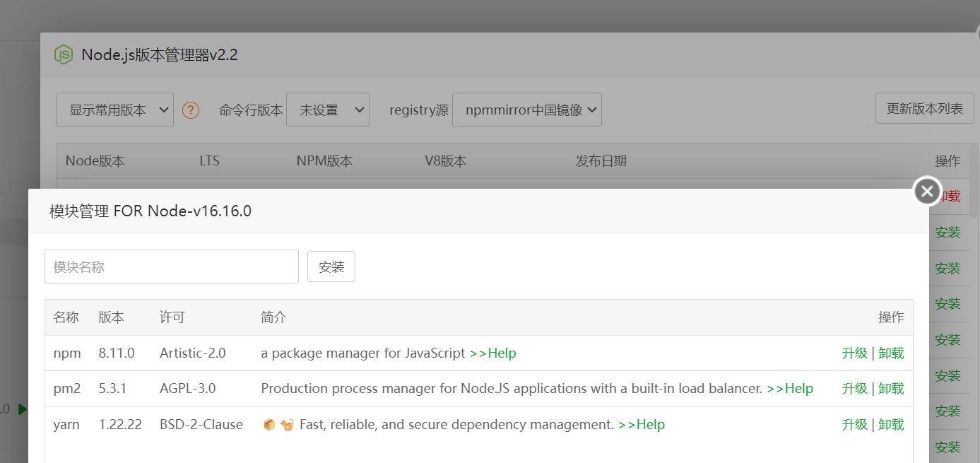This screenshot has height=463, width=980.
Task: Click the yarn module name cell
Action: pos(66,424)
